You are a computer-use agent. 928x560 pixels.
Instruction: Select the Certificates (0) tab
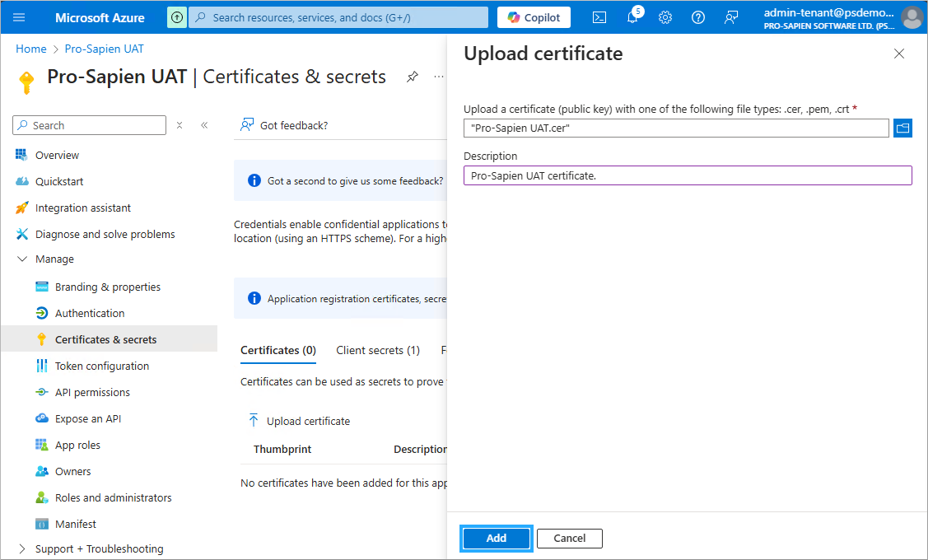[278, 350]
